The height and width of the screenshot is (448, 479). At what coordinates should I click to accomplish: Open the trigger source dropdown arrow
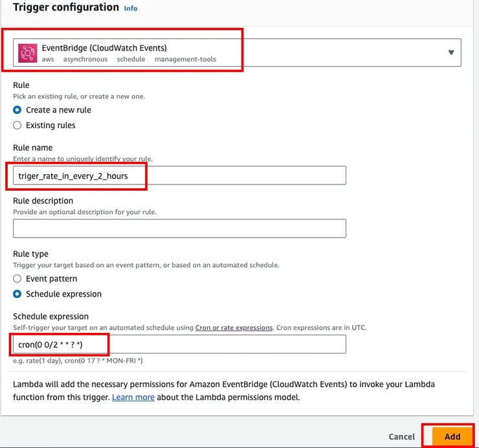tap(451, 52)
